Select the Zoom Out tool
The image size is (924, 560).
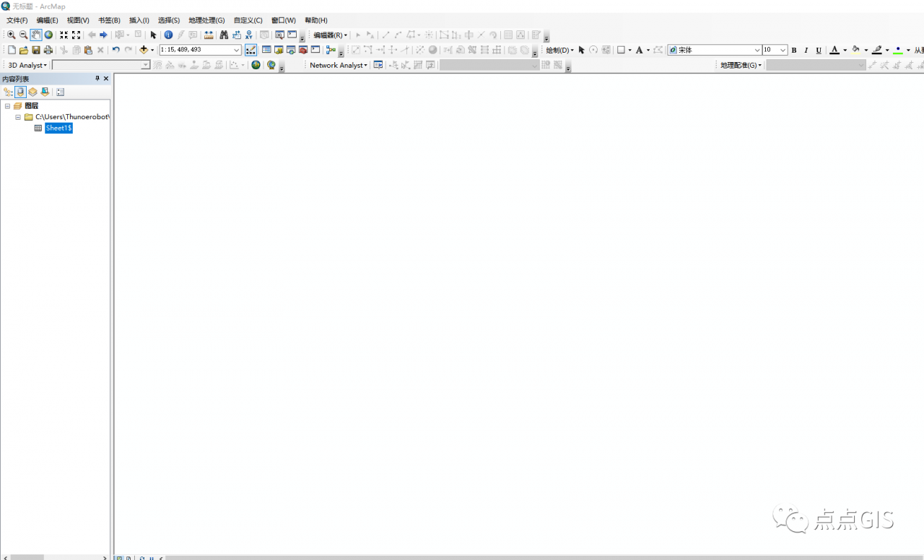coord(23,35)
